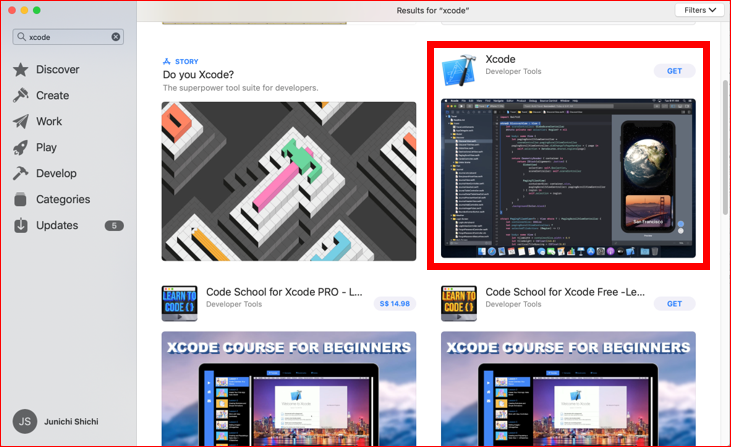Clear the search field with X icon
The image size is (731, 447).
[x=116, y=37]
